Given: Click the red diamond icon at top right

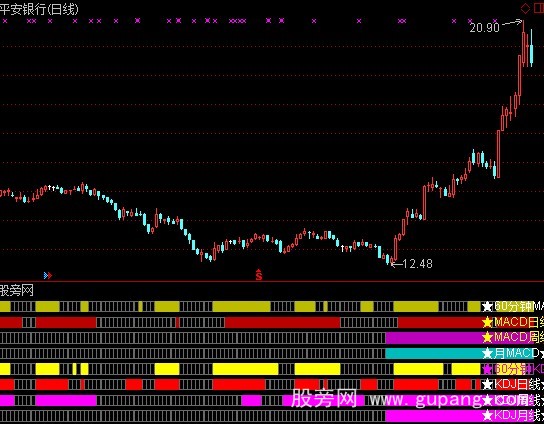Looking at the screenshot, I should (525, 9).
